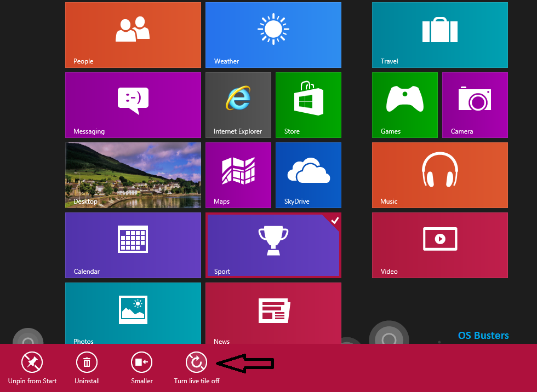Open the Weather app tile
This screenshot has height=392, width=537.
(x=273, y=34)
